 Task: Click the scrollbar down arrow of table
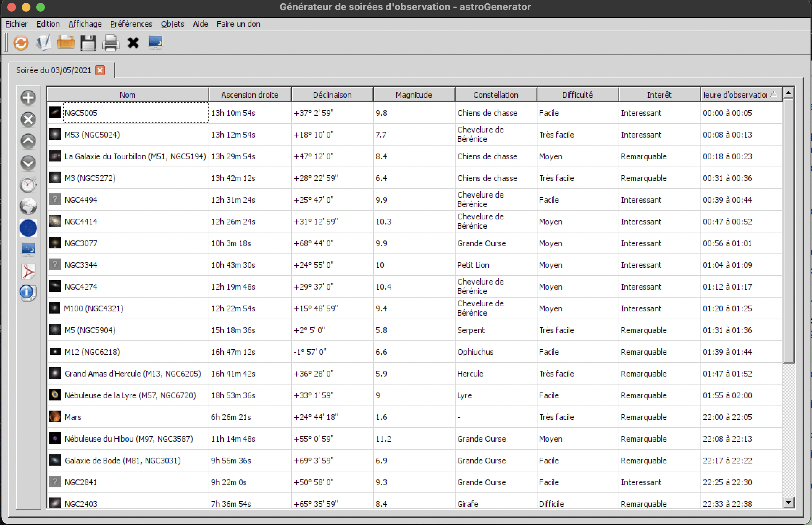788,502
